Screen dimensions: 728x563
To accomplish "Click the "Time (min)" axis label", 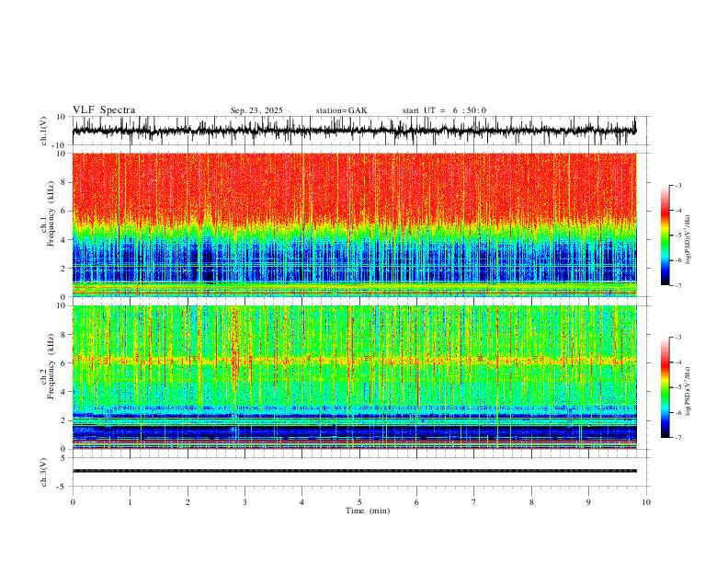I will point(368,511).
